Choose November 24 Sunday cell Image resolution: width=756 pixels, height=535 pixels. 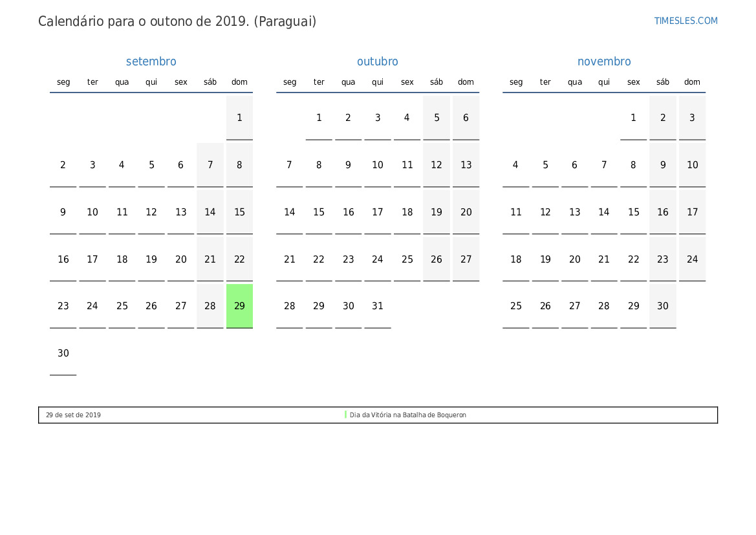point(692,259)
